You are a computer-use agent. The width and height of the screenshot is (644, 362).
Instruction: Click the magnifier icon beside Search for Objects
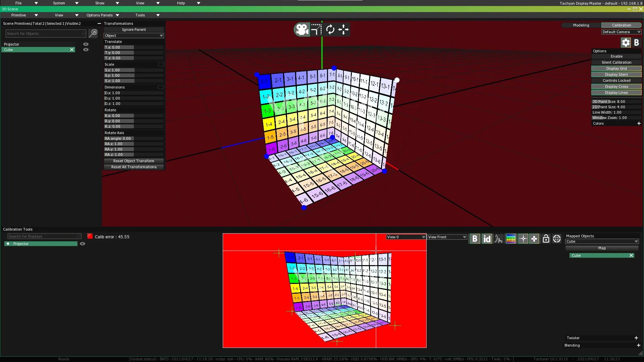(x=93, y=33)
